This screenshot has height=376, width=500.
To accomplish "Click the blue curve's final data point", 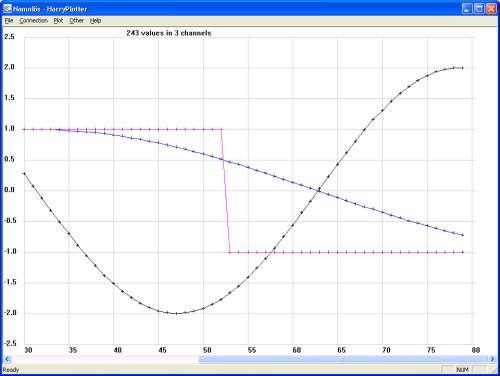I will pyautogui.click(x=463, y=235).
